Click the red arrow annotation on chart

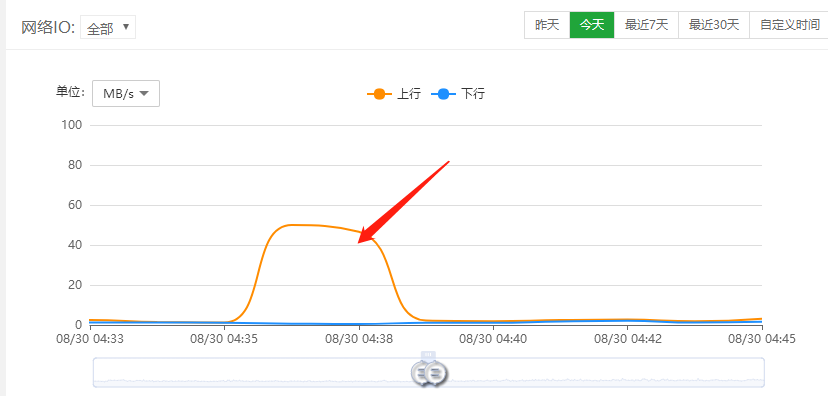pyautogui.click(x=403, y=202)
